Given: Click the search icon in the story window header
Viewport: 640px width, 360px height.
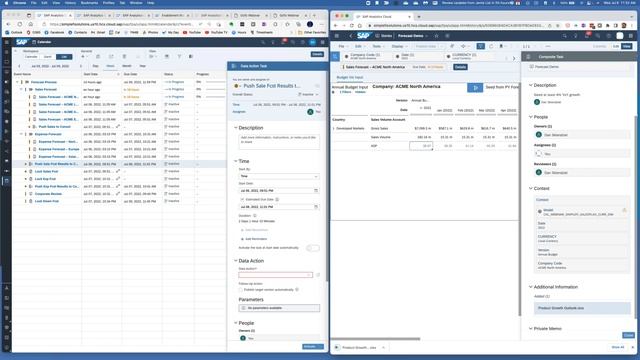Looking at the screenshot, I should [x=564, y=36].
